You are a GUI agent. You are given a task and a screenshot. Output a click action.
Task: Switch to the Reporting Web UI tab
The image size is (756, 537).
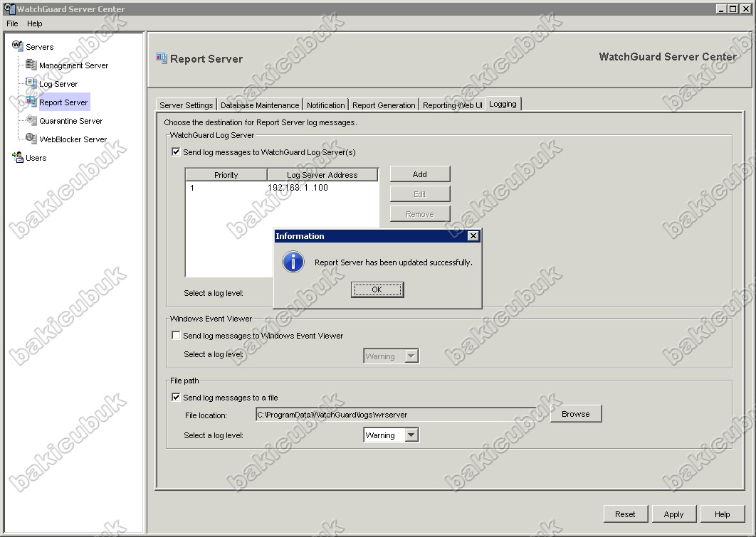[452, 105]
